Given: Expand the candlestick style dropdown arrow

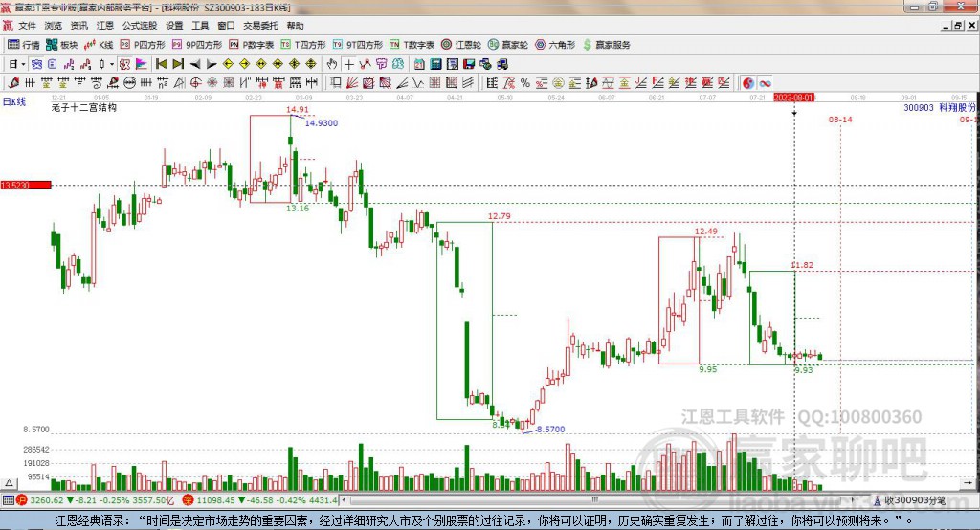Looking at the screenshot, I should pos(112,64).
